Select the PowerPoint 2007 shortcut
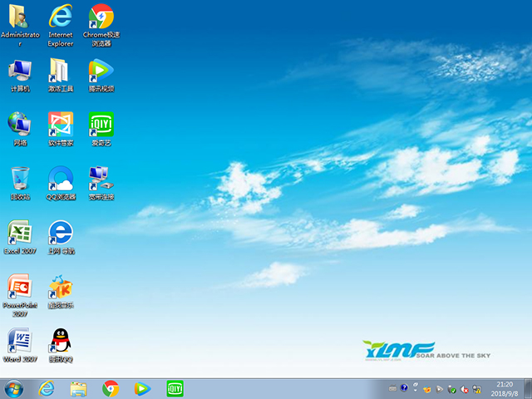Screen dimensions: 532x399 click(x=20, y=288)
